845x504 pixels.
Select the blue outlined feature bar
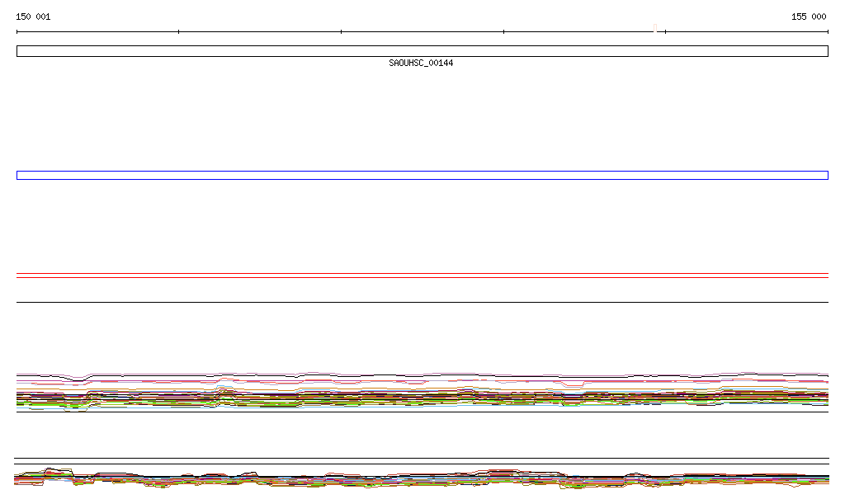point(422,176)
